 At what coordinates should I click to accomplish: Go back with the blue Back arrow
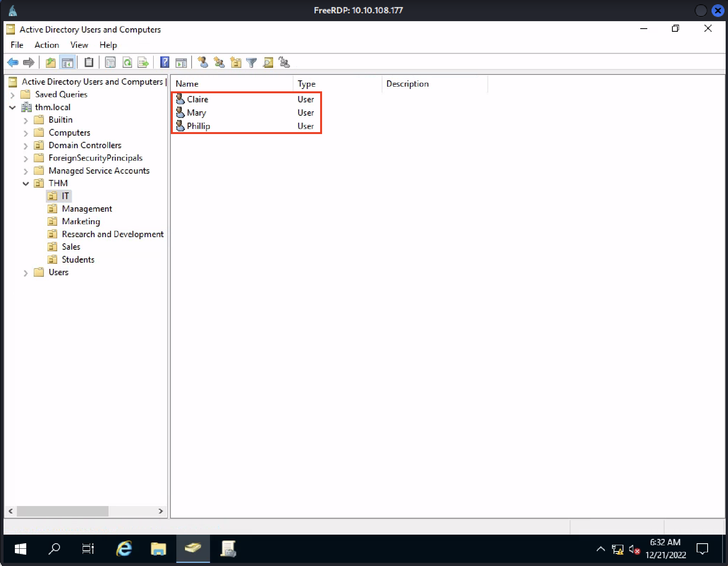13,62
